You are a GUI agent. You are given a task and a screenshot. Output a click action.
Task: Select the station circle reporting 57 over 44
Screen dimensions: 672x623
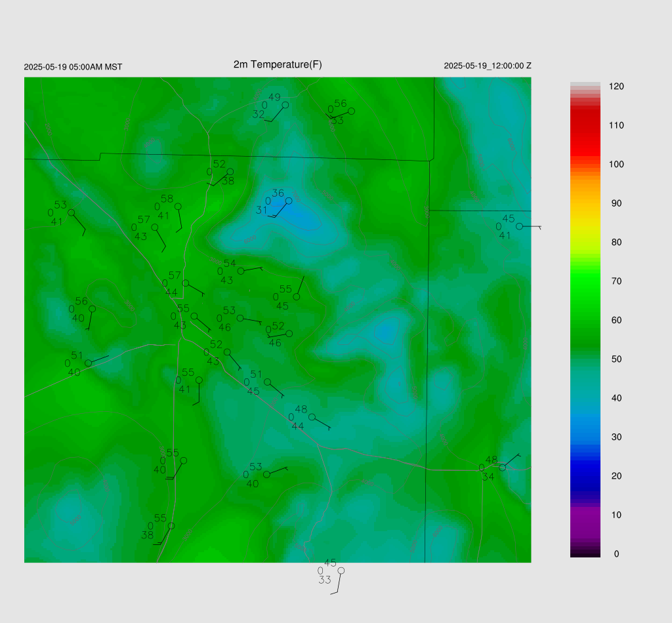point(186,283)
